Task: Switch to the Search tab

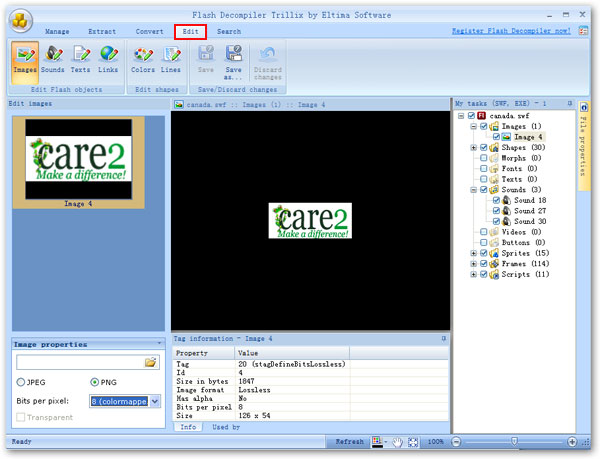Action: (229, 31)
